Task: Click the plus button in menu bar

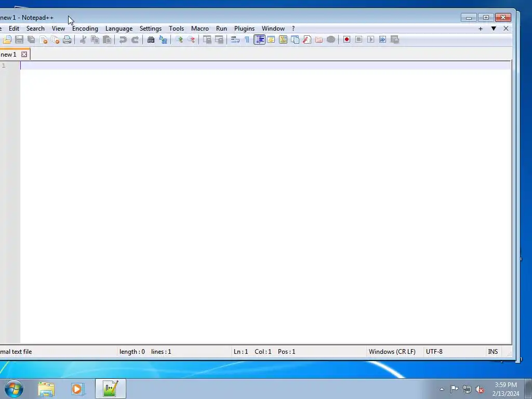Action: [481, 29]
